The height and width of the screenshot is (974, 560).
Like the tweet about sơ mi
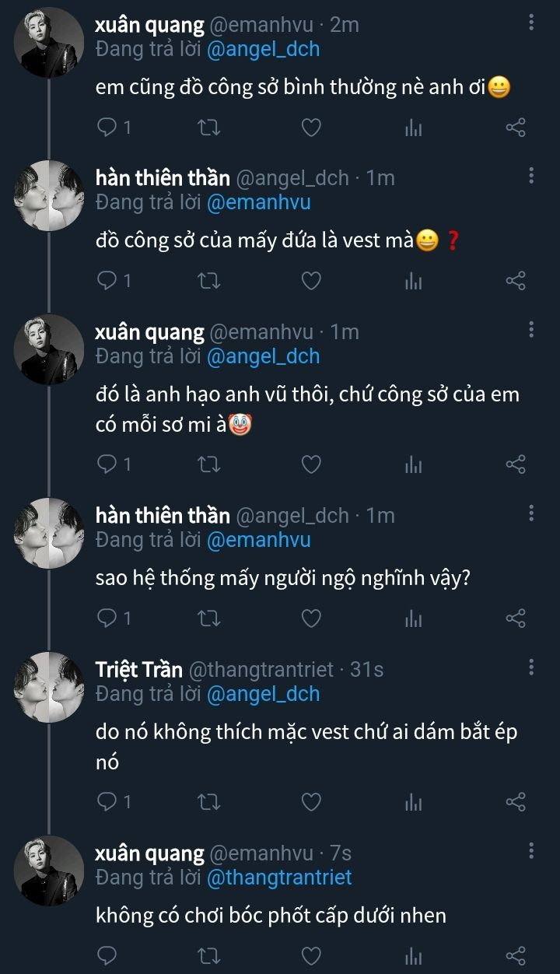click(311, 464)
